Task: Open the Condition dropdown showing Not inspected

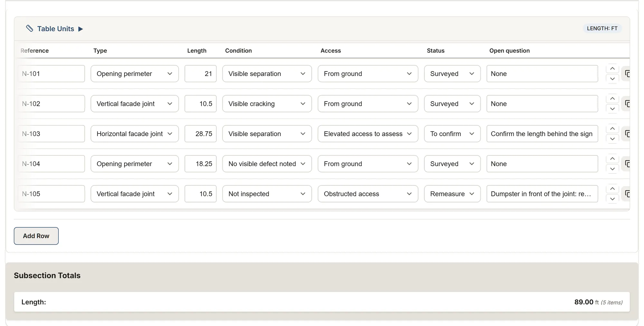Action: pos(267,194)
